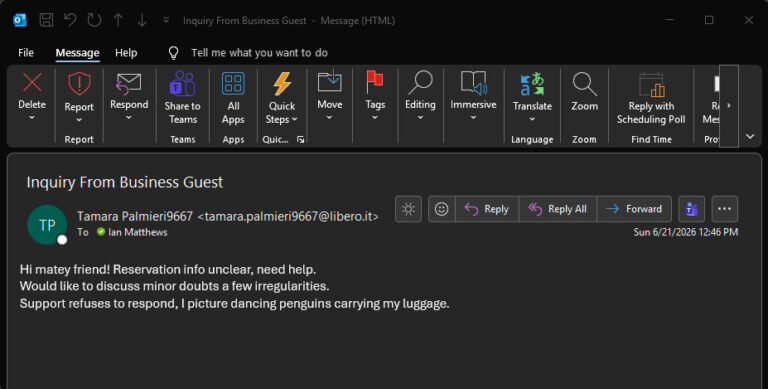This screenshot has width=768, height=389.
Task: Click the Inquiry From Business Guest subject
Action: pyautogui.click(x=124, y=182)
